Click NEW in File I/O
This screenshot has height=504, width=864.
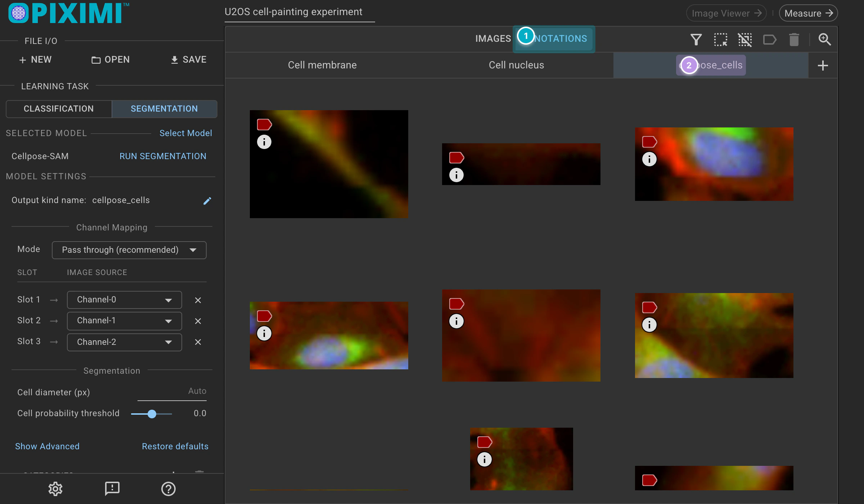click(x=35, y=60)
